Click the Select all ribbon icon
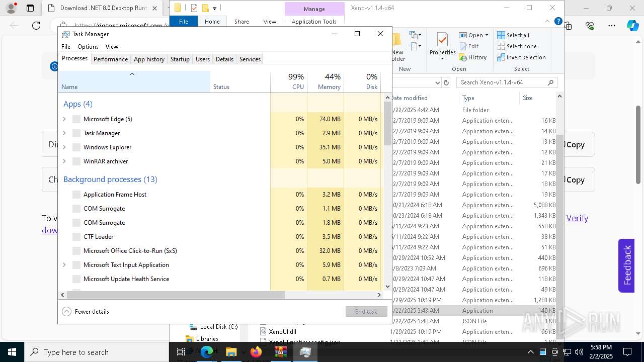 (x=501, y=35)
